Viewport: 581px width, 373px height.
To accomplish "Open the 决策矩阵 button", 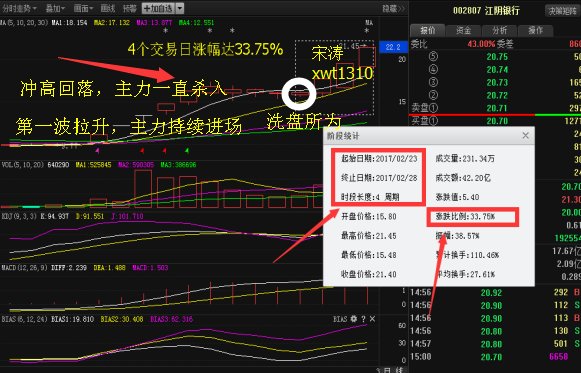I will (x=562, y=11).
